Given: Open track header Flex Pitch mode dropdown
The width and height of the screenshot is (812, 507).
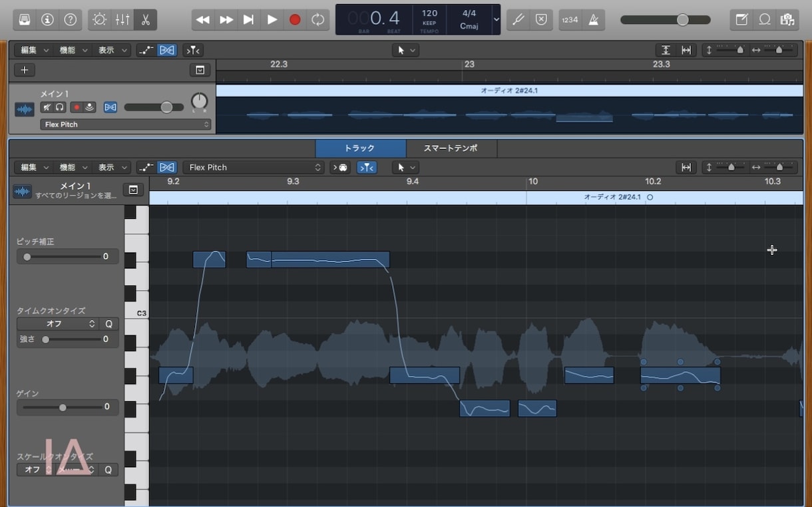Looking at the screenshot, I should click(x=126, y=124).
